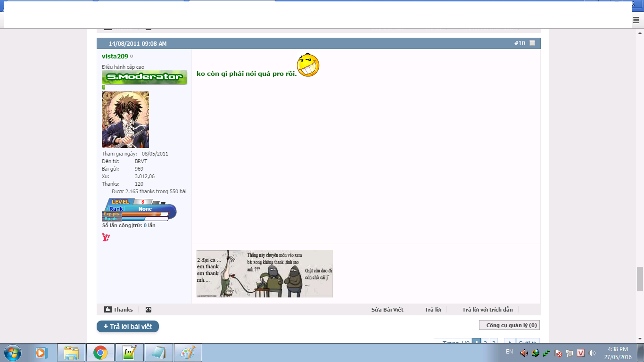
Task: Click the EN language indicator in taskbar
Action: coord(509,352)
